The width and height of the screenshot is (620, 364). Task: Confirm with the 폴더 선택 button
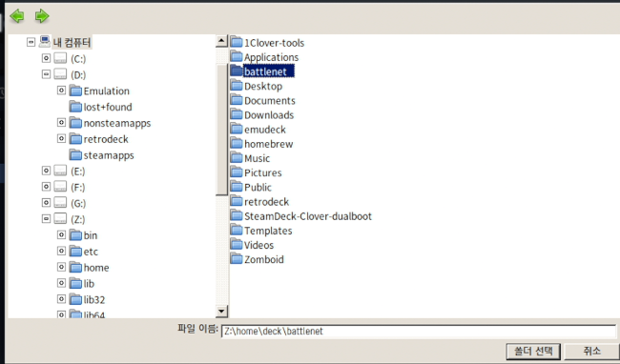point(533,351)
